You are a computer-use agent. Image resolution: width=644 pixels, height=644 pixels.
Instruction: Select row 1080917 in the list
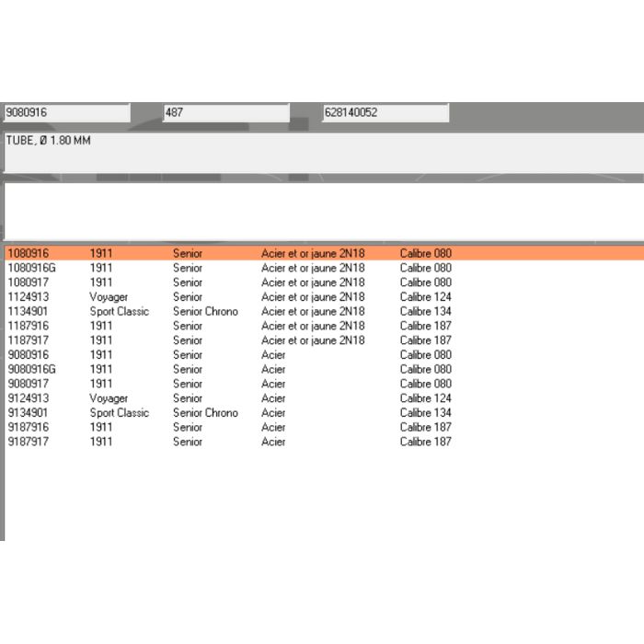click(x=324, y=282)
